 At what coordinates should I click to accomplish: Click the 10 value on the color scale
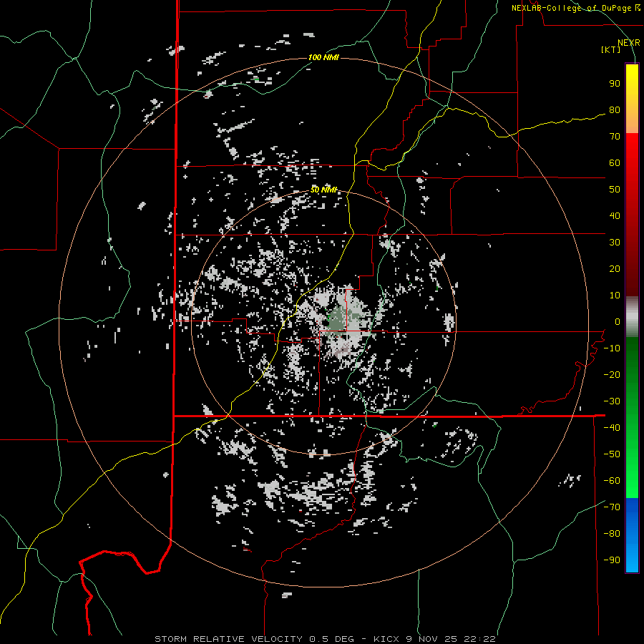click(x=615, y=296)
